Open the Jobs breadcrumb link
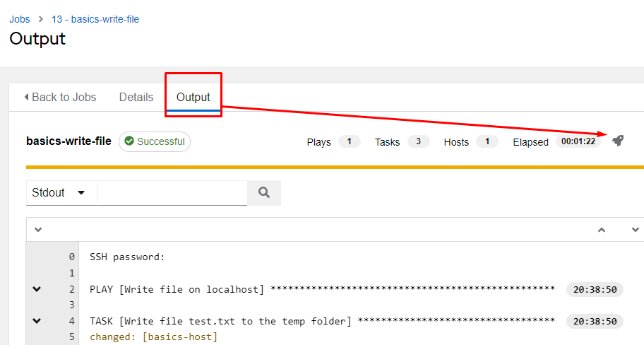Image resolution: width=644 pixels, height=345 pixels. coord(20,19)
